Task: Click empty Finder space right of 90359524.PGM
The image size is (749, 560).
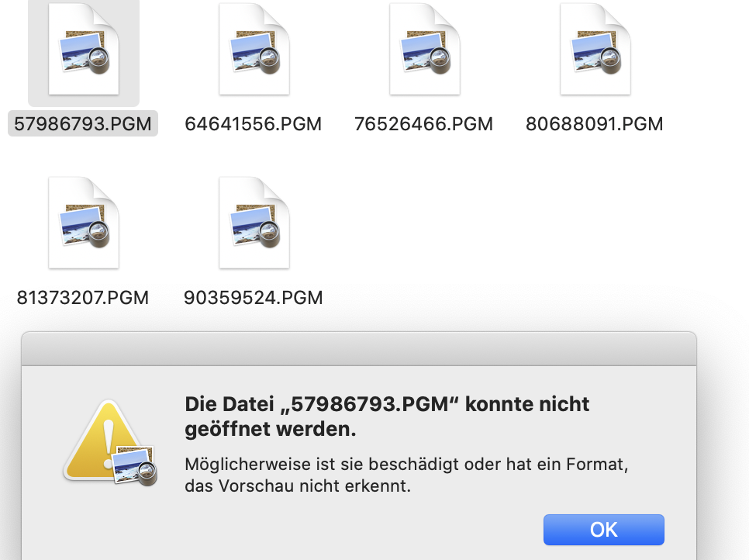Action: pos(504,233)
